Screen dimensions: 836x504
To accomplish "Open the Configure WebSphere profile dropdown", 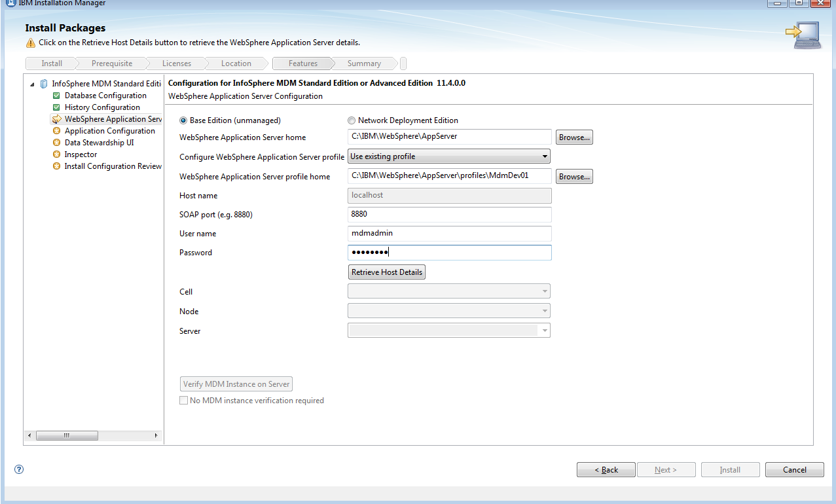I will [449, 156].
